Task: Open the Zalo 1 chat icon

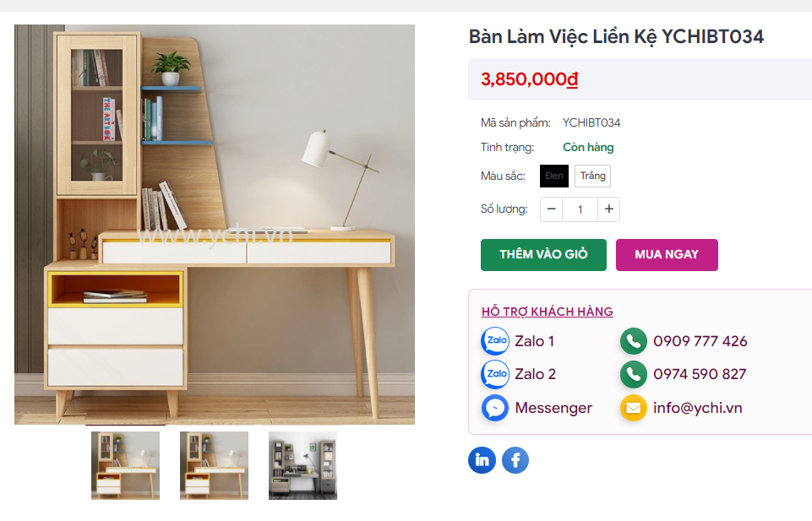Action: [x=495, y=341]
